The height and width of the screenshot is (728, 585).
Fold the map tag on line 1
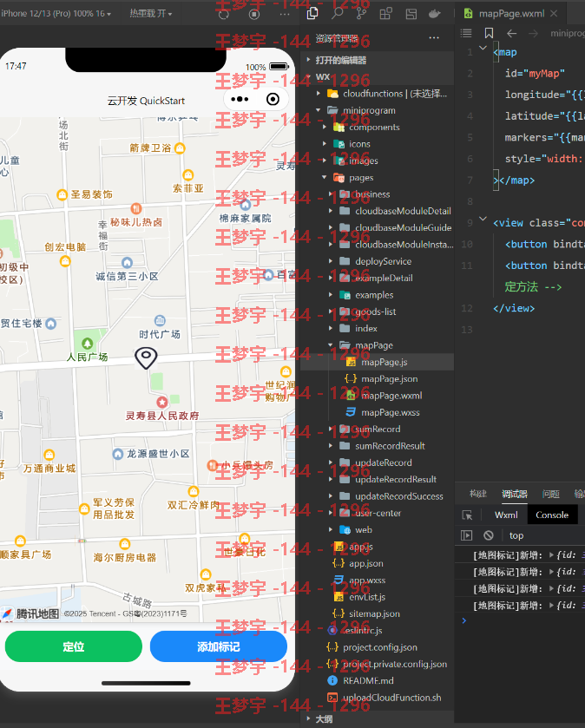click(483, 48)
